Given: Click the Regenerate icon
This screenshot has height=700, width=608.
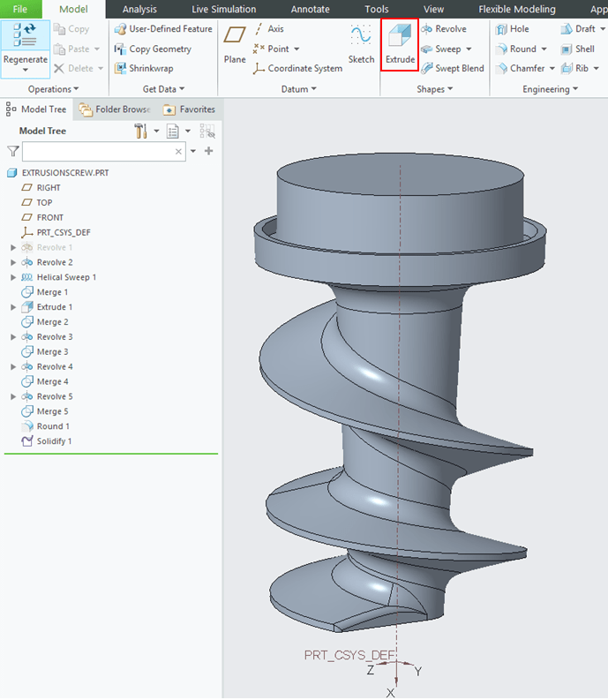Looking at the screenshot, I should point(25,42).
